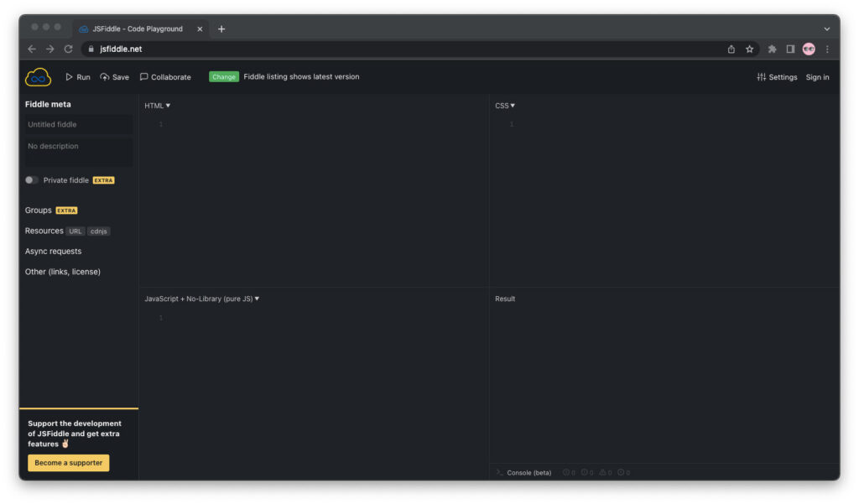The width and height of the screenshot is (859, 504).
Task: Click the console warning triangle counter
Action: coord(606,472)
